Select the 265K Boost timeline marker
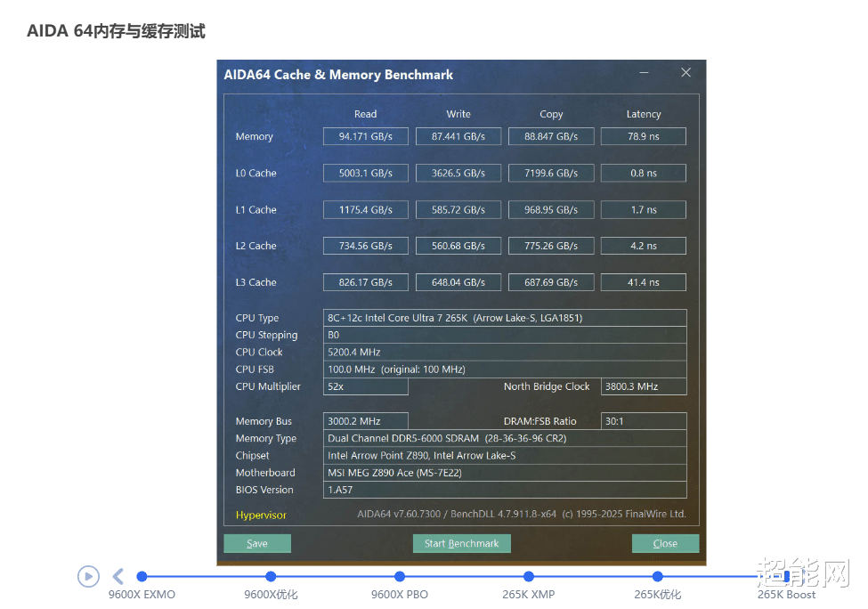The image size is (868, 609). point(787,576)
